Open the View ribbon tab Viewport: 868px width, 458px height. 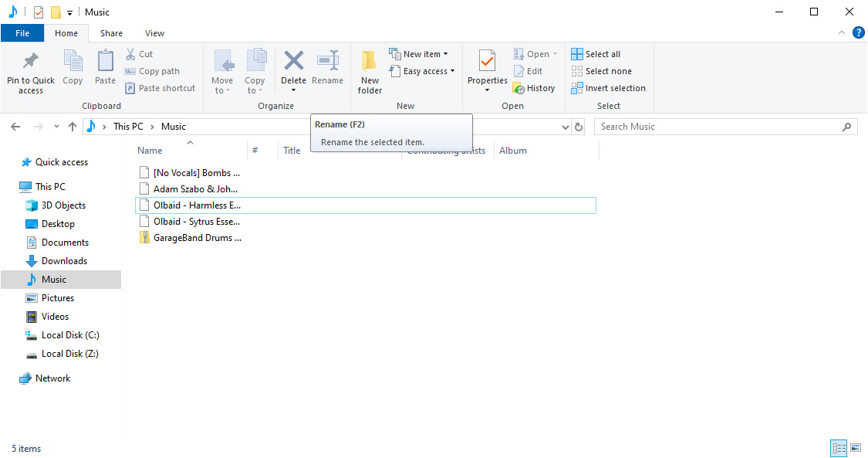[154, 33]
